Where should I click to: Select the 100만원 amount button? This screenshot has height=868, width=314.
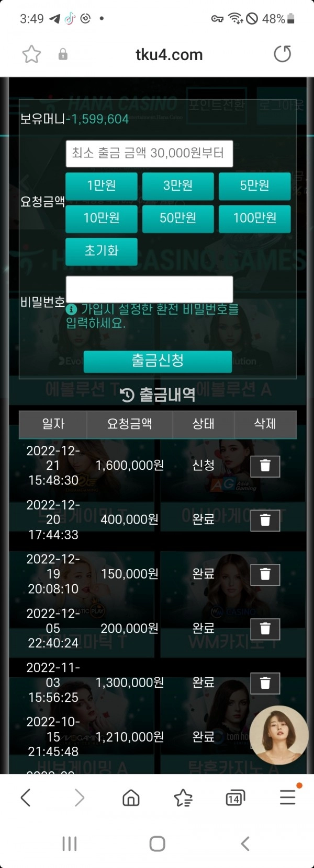tap(254, 218)
